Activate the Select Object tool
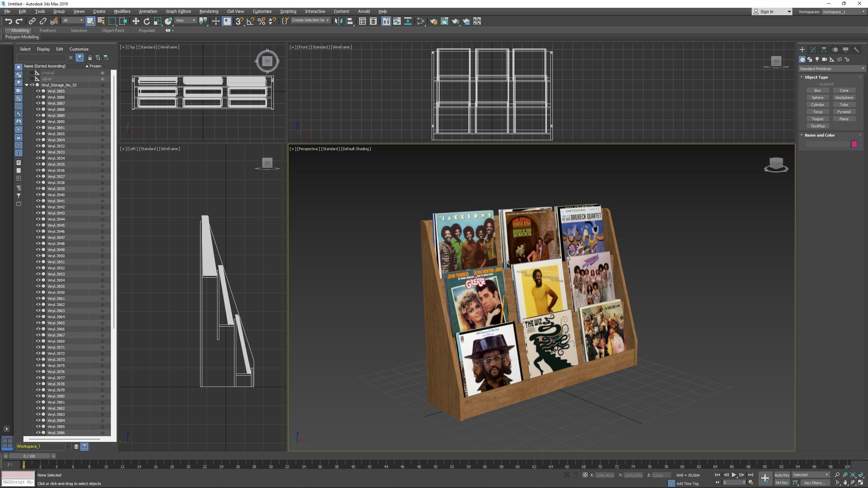 (x=90, y=21)
